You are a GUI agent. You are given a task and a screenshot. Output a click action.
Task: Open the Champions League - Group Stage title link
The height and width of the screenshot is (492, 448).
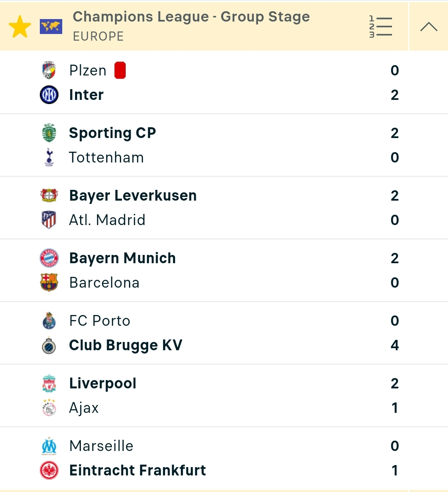pyautogui.click(x=191, y=17)
